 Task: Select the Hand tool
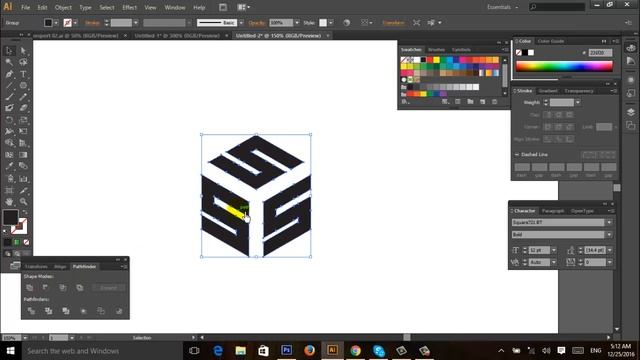[9, 202]
